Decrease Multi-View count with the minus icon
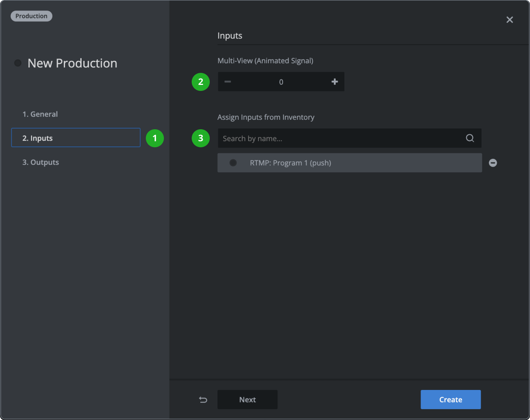Screen dimensions: 530x420 (228, 82)
